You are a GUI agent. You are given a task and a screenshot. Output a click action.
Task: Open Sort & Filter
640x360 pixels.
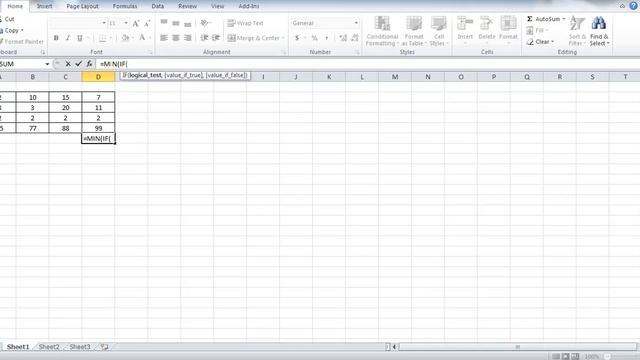pyautogui.click(x=578, y=31)
